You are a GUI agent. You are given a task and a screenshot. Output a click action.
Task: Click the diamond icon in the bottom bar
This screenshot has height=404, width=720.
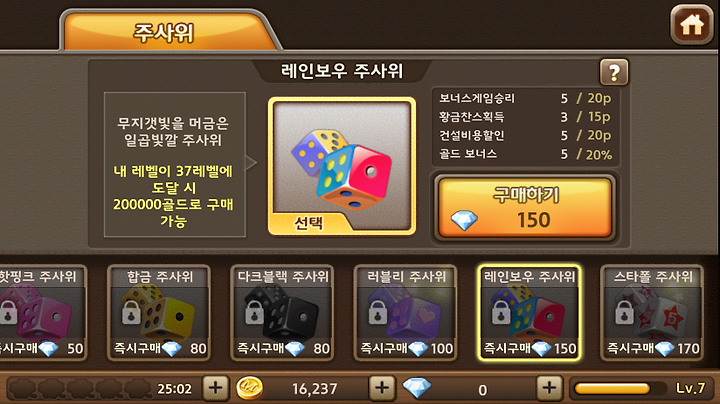pyautogui.click(x=416, y=388)
